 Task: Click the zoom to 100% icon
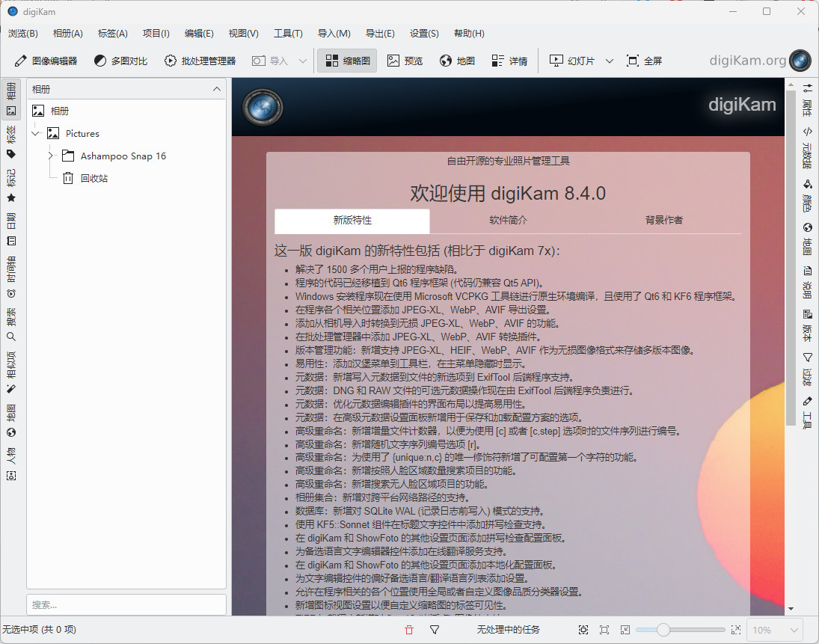(604, 630)
